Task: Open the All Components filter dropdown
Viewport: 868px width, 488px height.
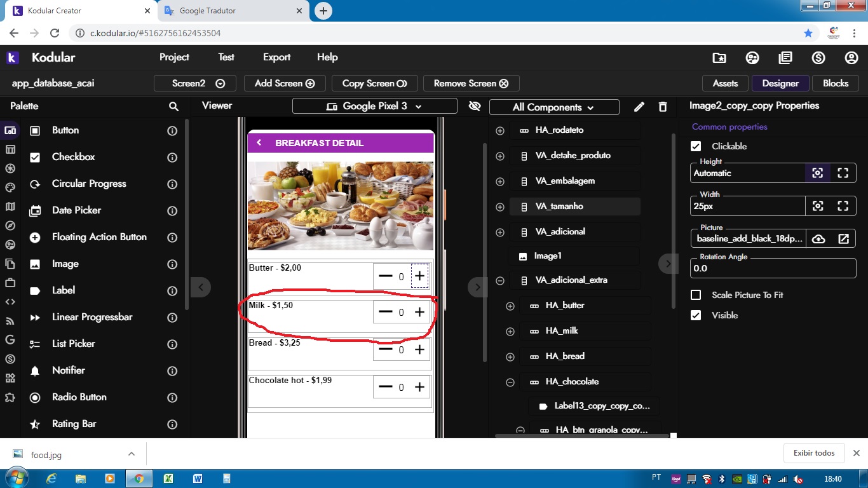Action: pos(553,107)
